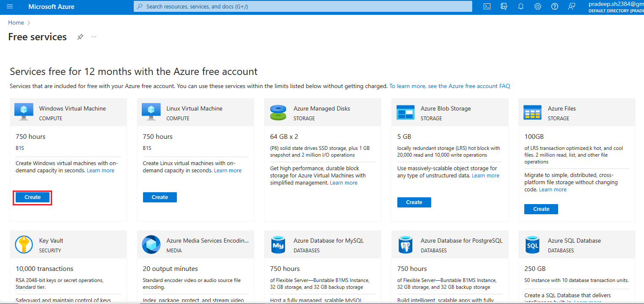The width and height of the screenshot is (644, 304).
Task: Focus the search resources and services box
Action: (x=303, y=6)
